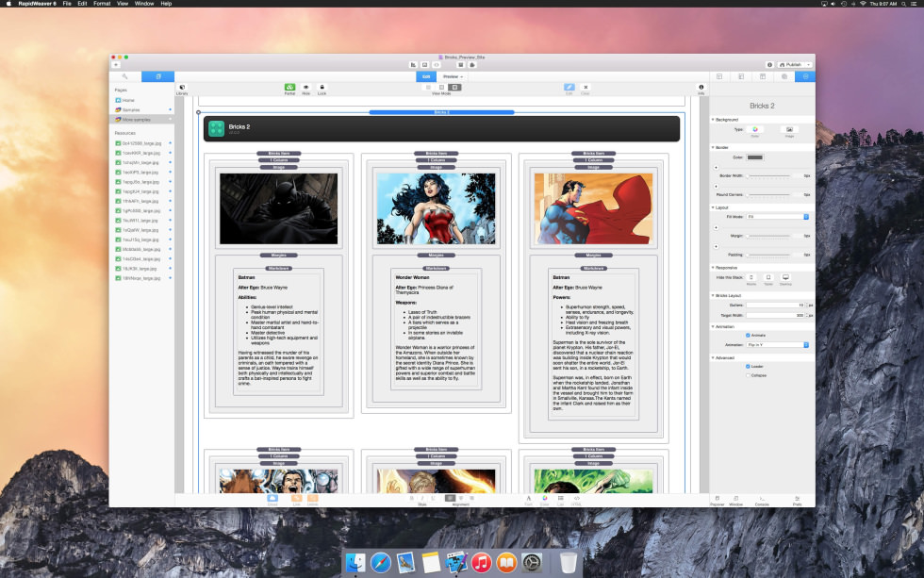The height and width of the screenshot is (578, 924).
Task: Select the third inspector tab icon
Action: tap(763, 76)
